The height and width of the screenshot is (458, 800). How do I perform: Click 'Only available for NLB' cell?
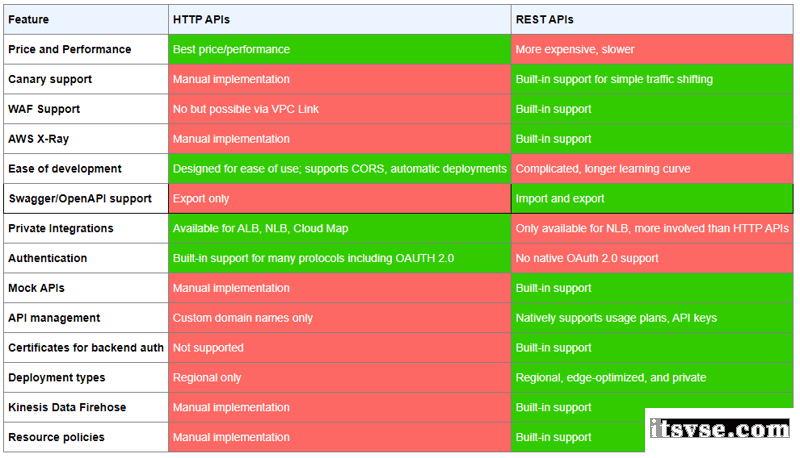(x=652, y=228)
